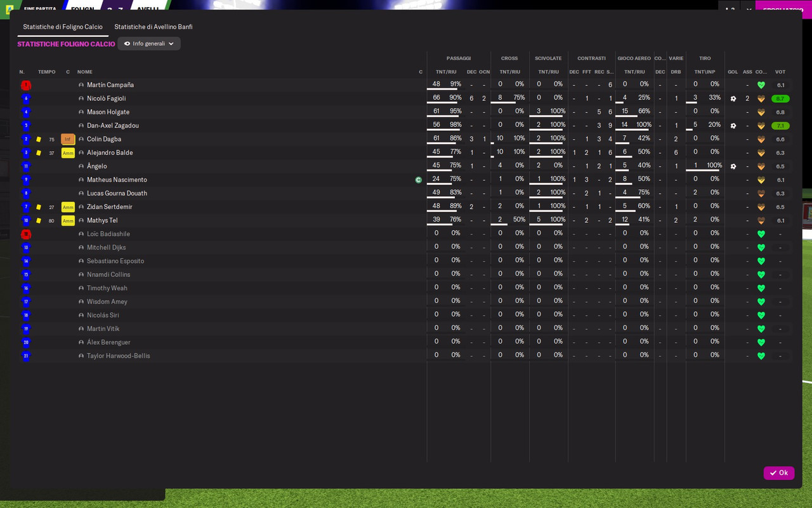Click the 7.1 rating badge for Dan-Axel Zagadou

tap(780, 126)
